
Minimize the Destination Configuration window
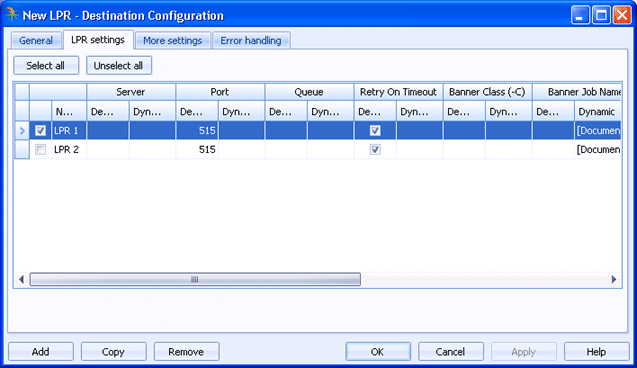pyautogui.click(x=580, y=15)
